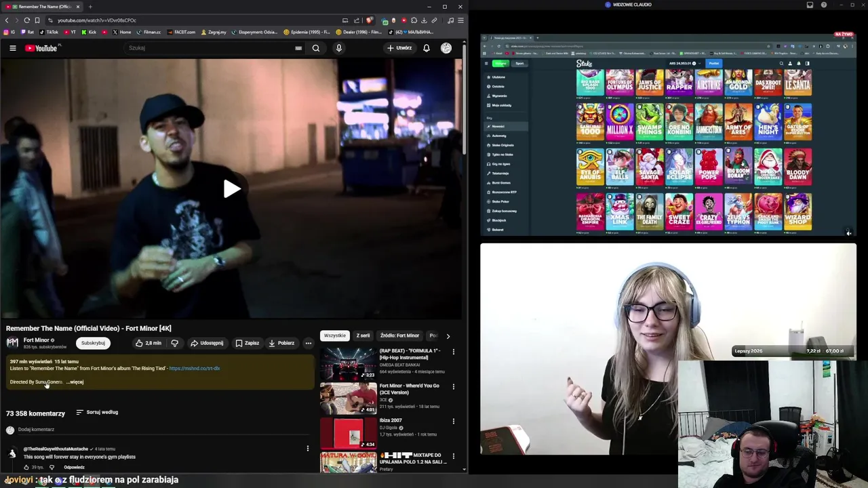
Task: Open the FACEIT.com bookmark
Action: pyautogui.click(x=181, y=32)
